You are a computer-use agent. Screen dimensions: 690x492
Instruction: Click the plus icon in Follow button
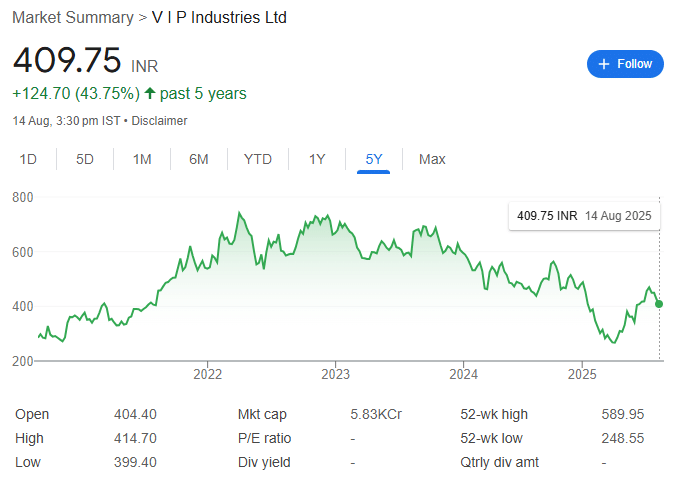click(604, 64)
